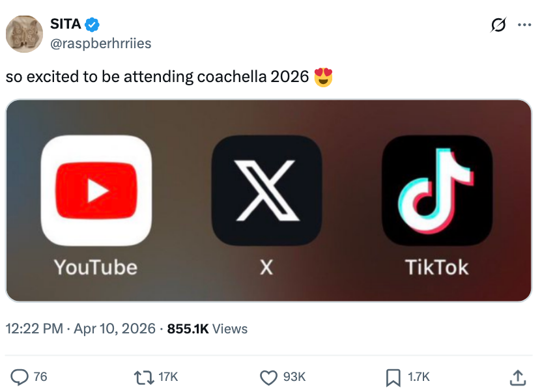Click the blue verified badge

tap(93, 25)
